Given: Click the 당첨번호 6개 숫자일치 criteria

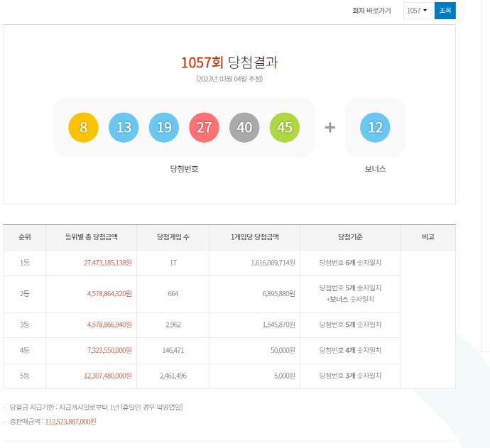Looking at the screenshot, I should coord(350,263).
